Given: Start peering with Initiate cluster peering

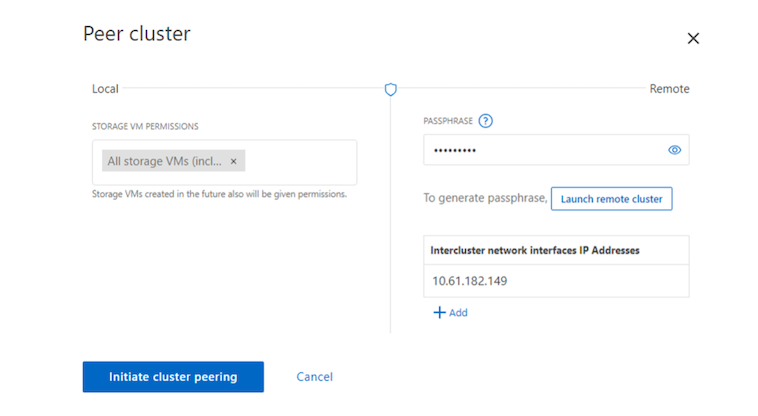Looking at the screenshot, I should (173, 377).
